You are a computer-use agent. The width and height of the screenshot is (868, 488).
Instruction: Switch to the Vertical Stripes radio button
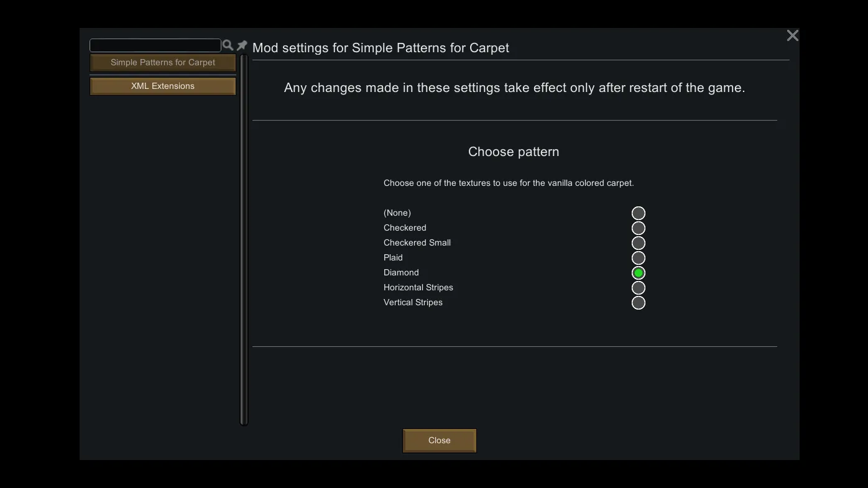click(638, 303)
